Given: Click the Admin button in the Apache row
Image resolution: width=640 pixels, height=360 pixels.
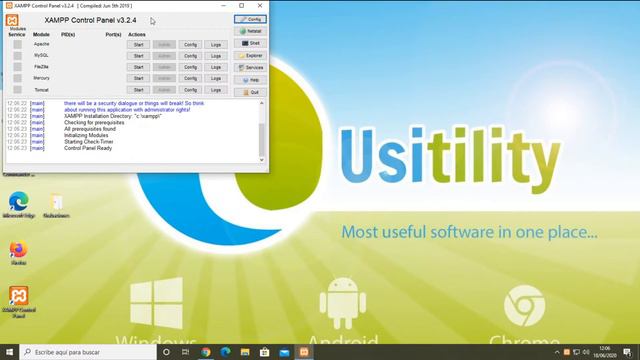Looking at the screenshot, I should coord(164,44).
